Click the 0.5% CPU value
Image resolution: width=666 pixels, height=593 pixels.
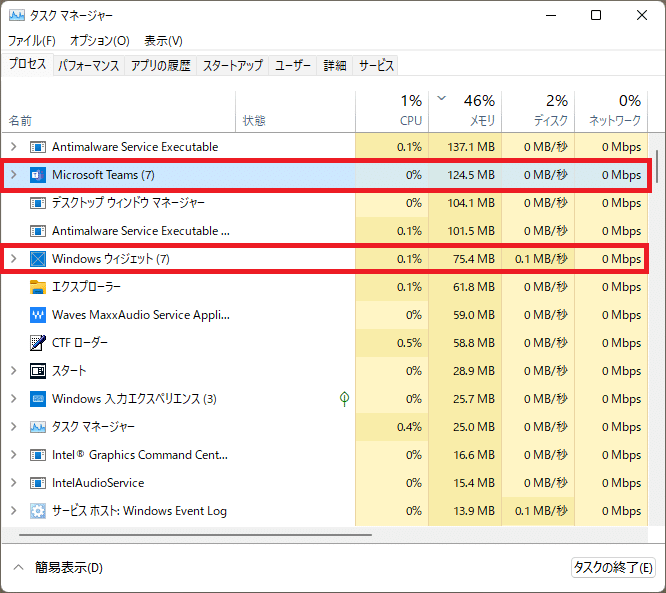(x=409, y=343)
